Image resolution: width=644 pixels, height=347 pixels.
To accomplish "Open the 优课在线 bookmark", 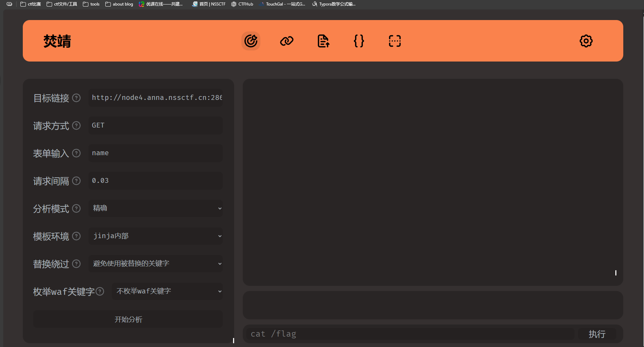I will tap(161, 4).
